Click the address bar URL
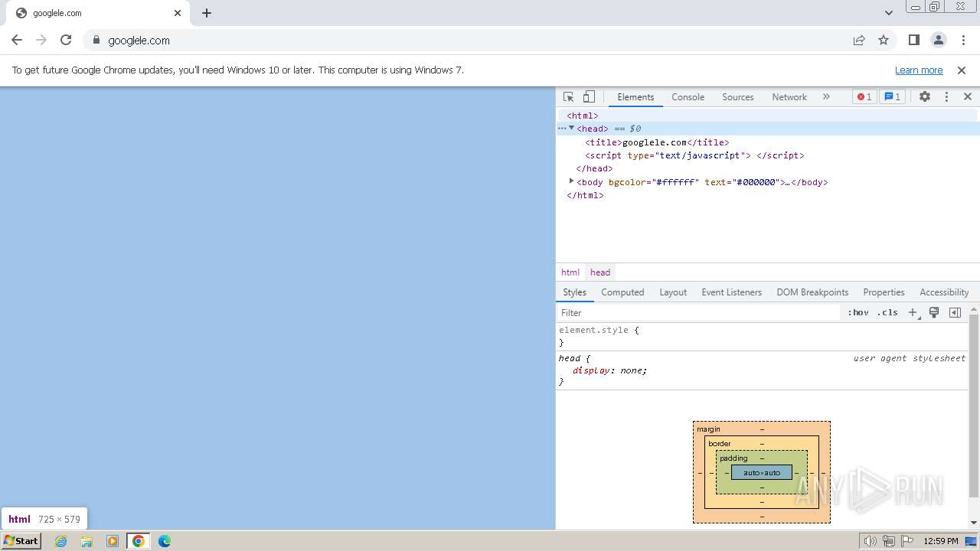 (139, 41)
